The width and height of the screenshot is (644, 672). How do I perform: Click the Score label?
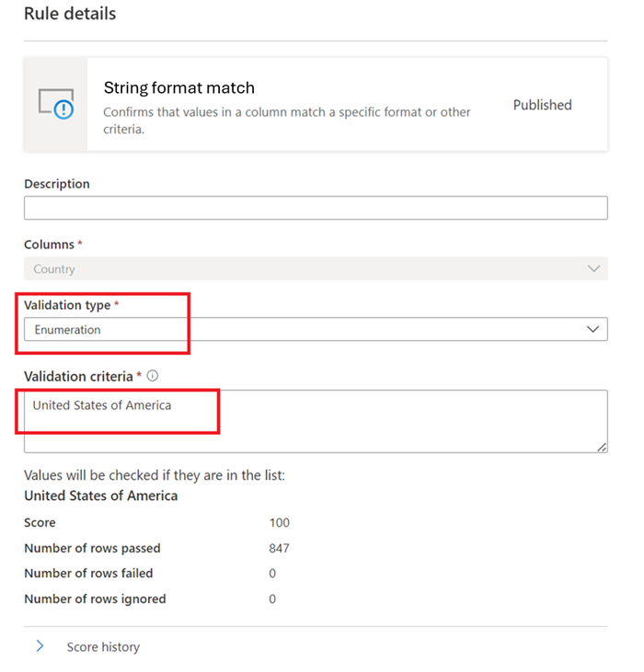tap(40, 522)
